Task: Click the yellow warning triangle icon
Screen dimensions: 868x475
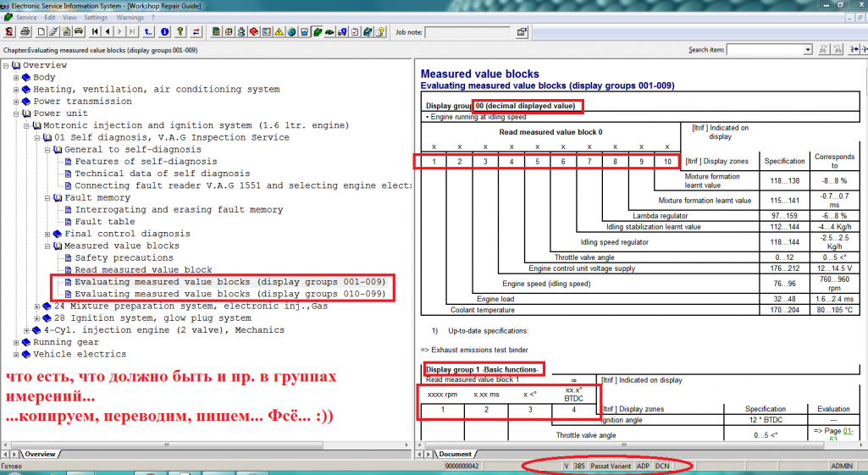Action: (279, 32)
